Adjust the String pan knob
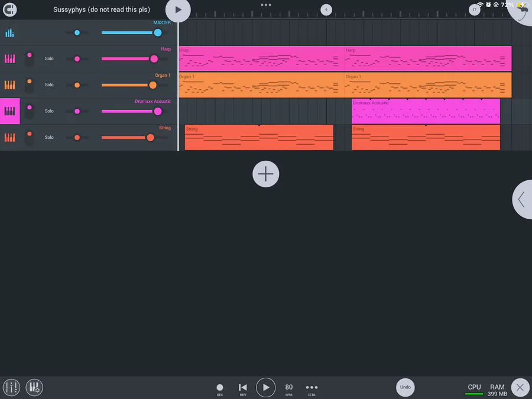This screenshot has height=399, width=532. point(77,137)
